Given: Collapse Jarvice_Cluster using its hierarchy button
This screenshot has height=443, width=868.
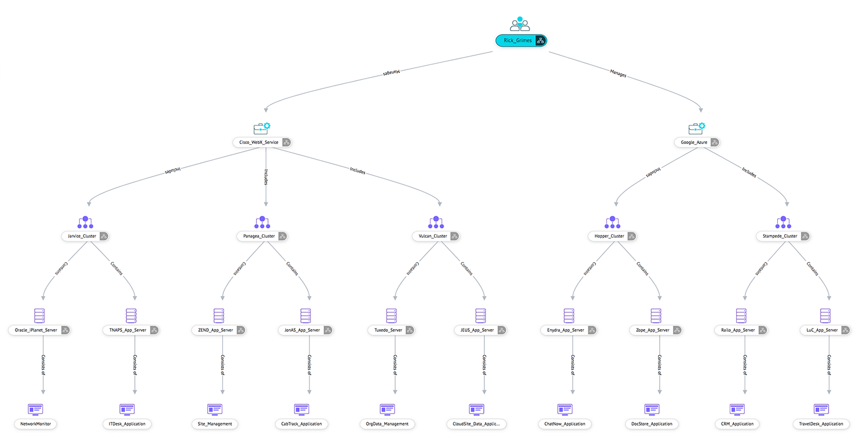Looking at the screenshot, I should pos(104,236).
